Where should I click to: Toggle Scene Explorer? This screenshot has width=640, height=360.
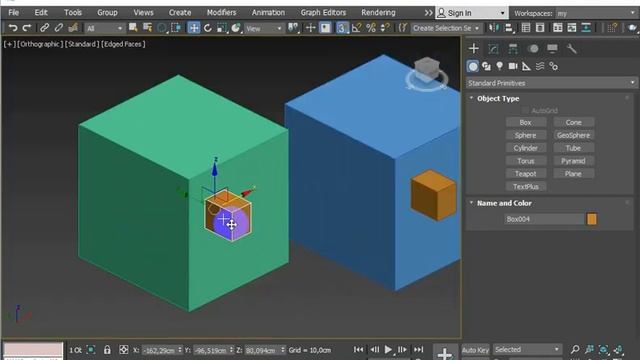tap(526, 28)
